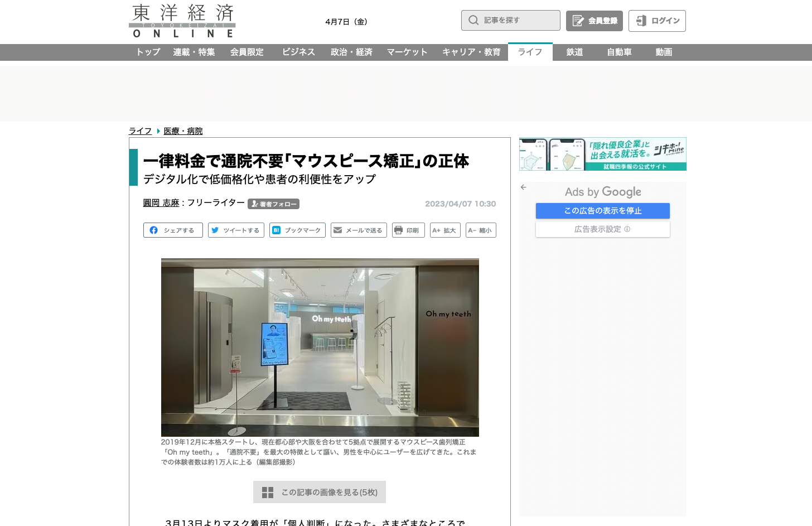Click the Twitter ツイートする button
Screen dimensions: 812x526
click(236, 230)
